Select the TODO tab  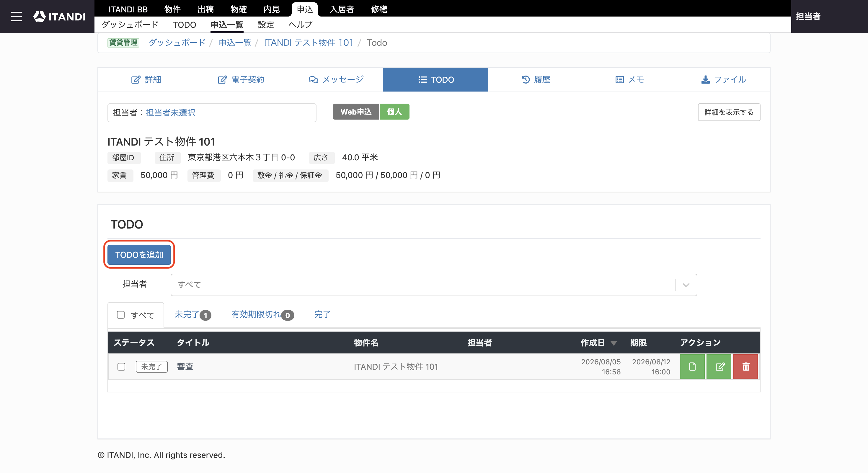coord(435,80)
